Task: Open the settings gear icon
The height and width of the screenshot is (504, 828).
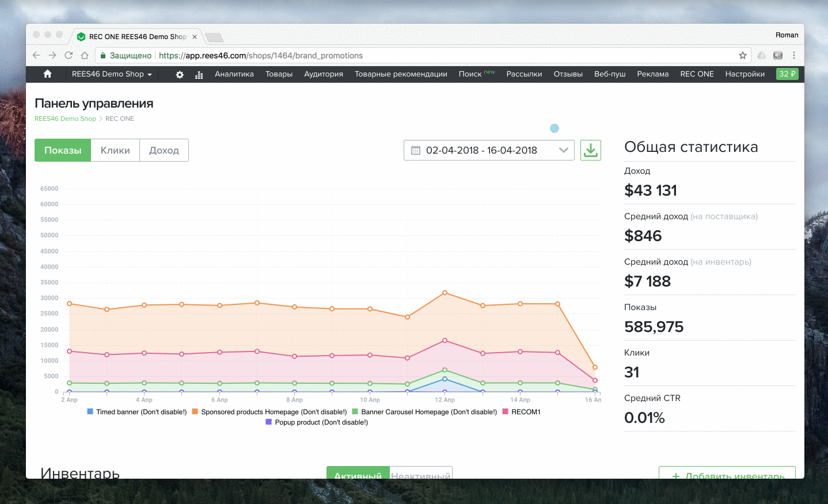Action: click(180, 74)
